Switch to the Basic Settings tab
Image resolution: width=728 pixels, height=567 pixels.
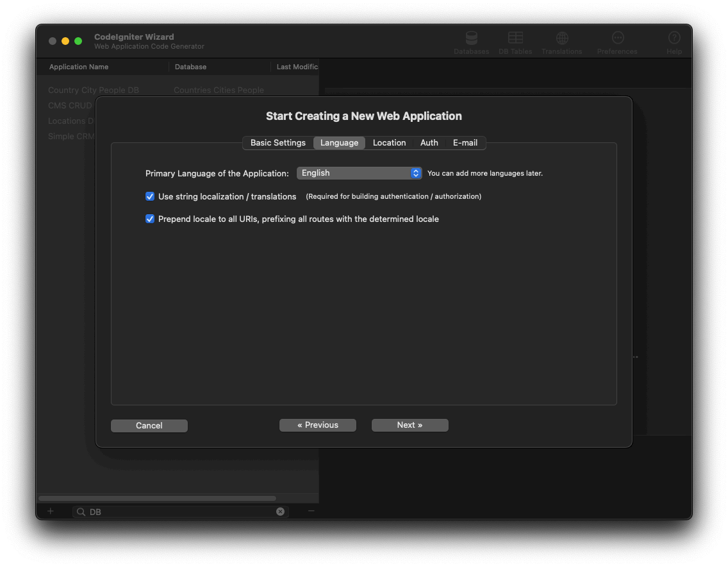pos(277,143)
